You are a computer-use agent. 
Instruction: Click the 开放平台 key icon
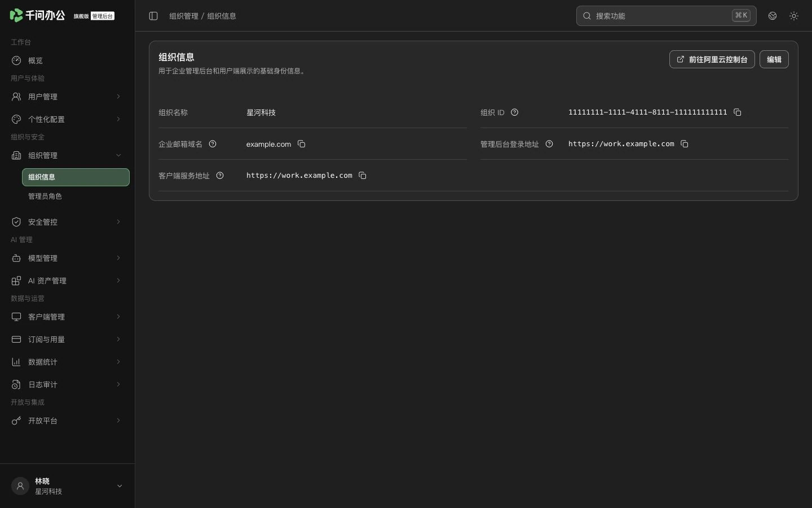pos(16,421)
